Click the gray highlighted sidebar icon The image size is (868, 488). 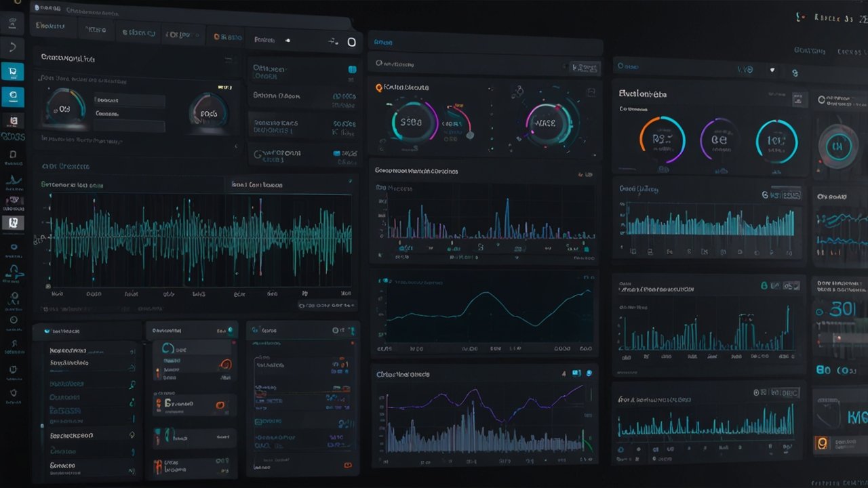click(x=12, y=222)
